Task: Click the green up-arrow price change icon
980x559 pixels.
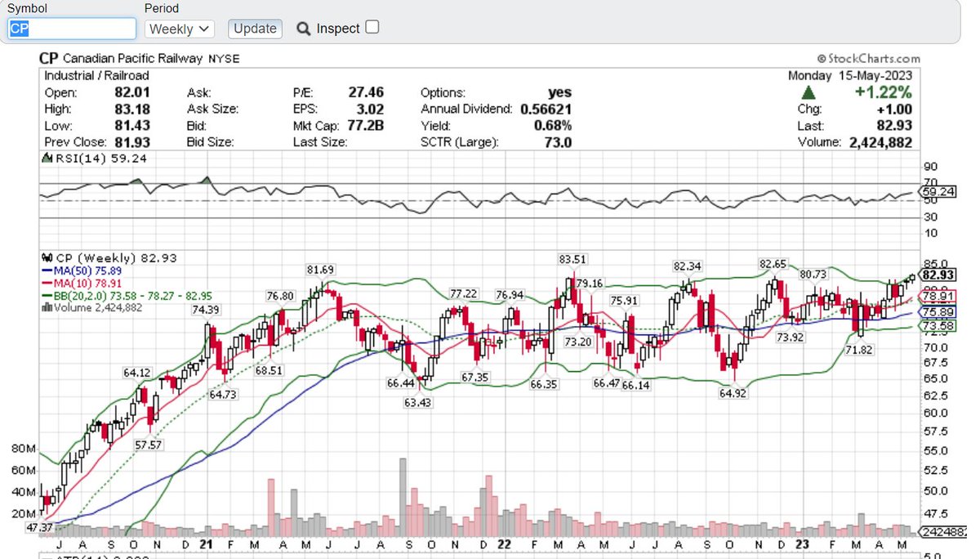Action: click(808, 92)
